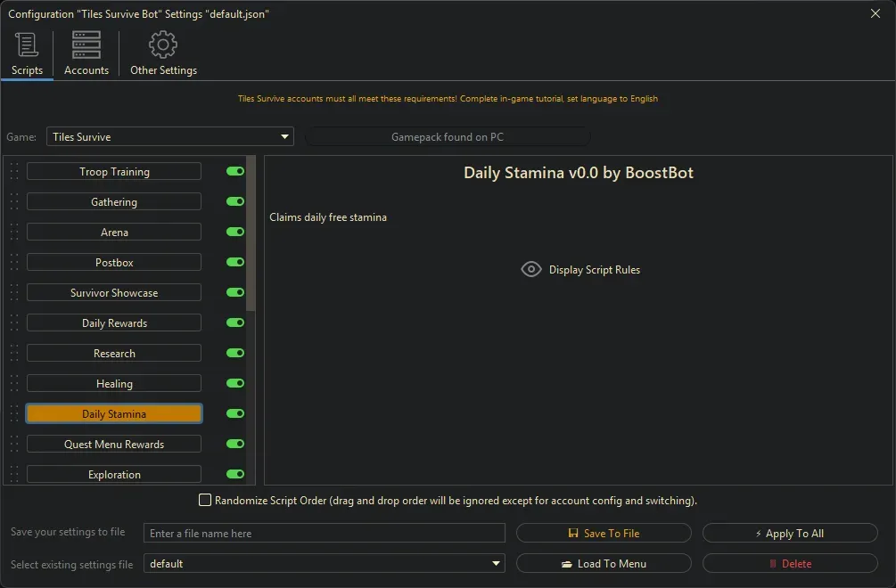
Task: Click drag handle beside Arena script
Action: (14, 233)
